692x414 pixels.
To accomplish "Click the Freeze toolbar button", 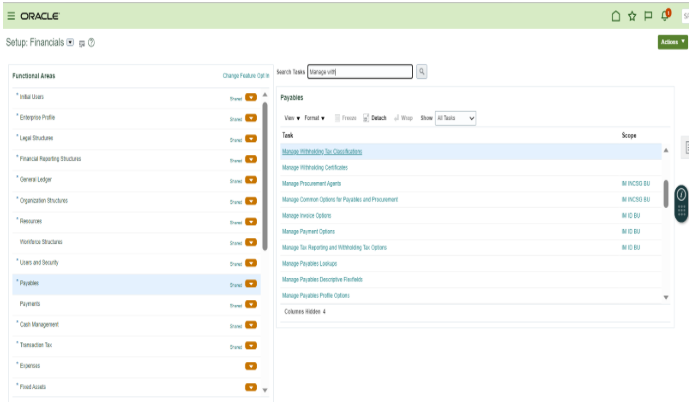I will click(345, 118).
